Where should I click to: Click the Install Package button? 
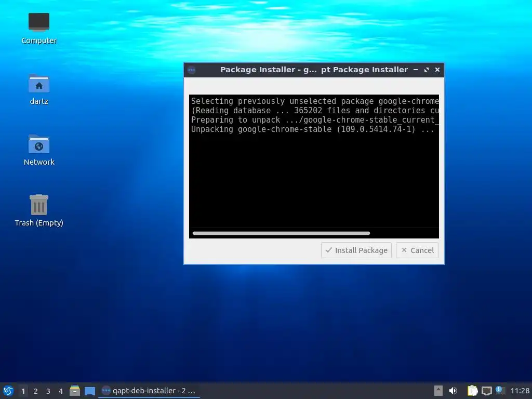point(356,250)
